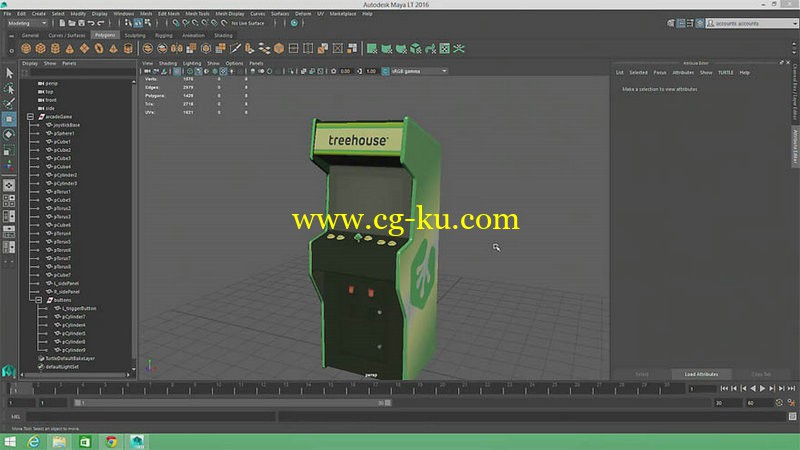Viewport: 800px width, 450px height.
Task: Create a polygon pyramid from the shelf
Action: click(x=113, y=48)
